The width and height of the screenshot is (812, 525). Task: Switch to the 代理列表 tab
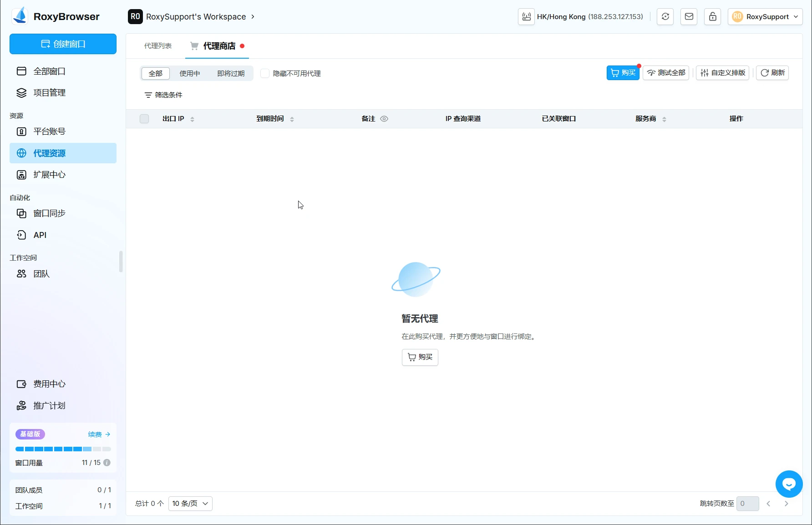tap(158, 46)
